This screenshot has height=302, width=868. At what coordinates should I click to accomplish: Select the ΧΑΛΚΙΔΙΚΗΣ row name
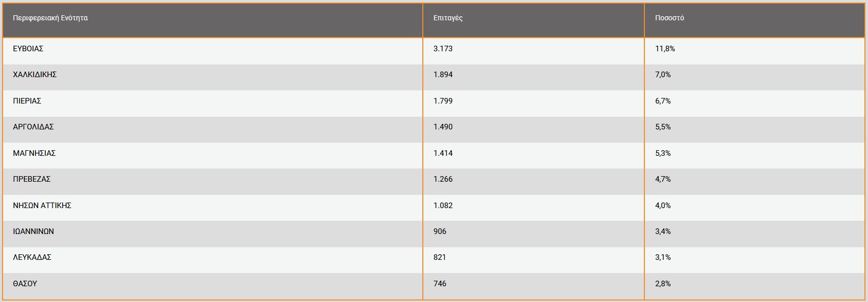(35, 75)
